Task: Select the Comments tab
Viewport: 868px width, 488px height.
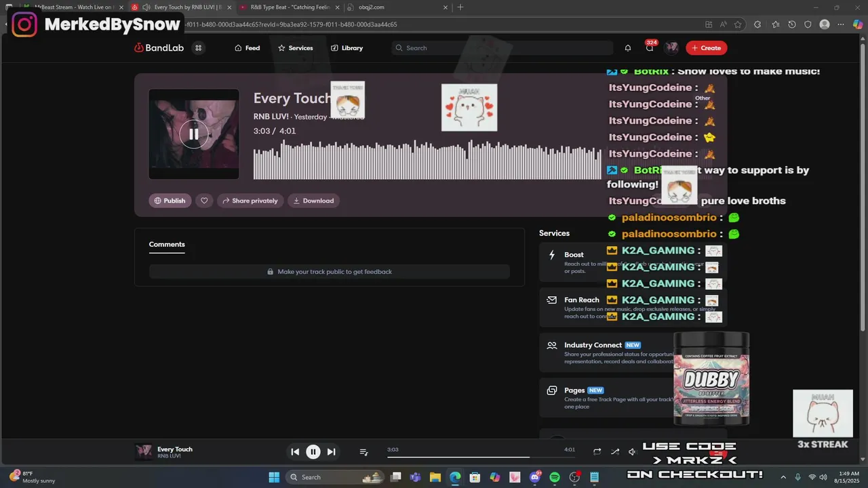Action: coord(167,245)
